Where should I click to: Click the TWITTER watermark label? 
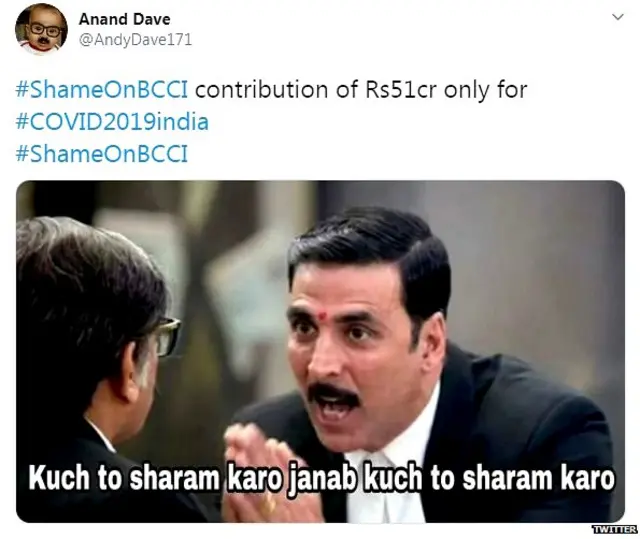615,530
